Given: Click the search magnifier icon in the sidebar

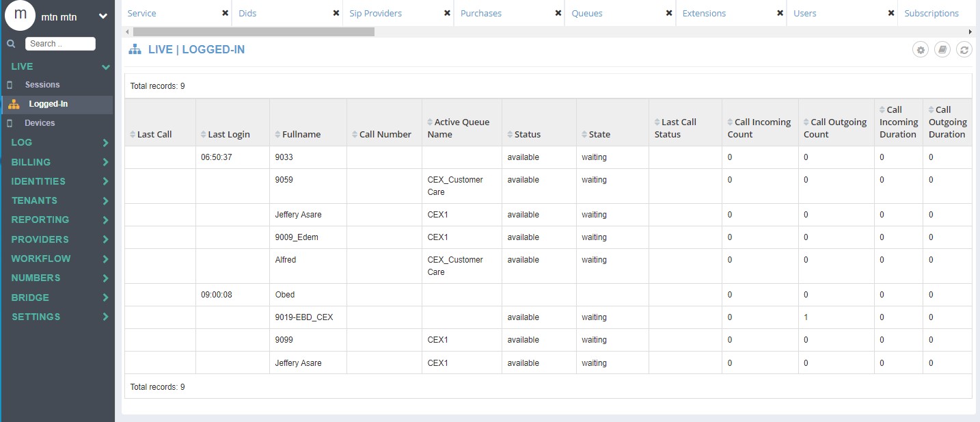Looking at the screenshot, I should point(10,44).
